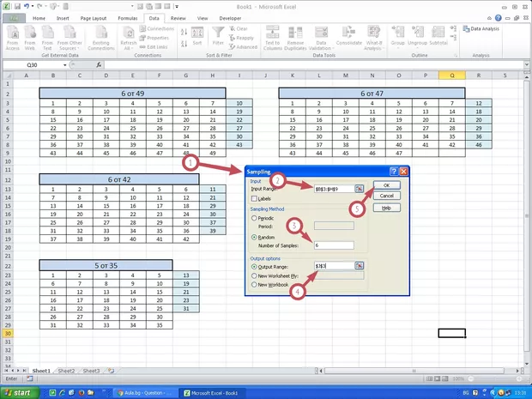
Task: Click the Output Range text field
Action: click(x=334, y=266)
